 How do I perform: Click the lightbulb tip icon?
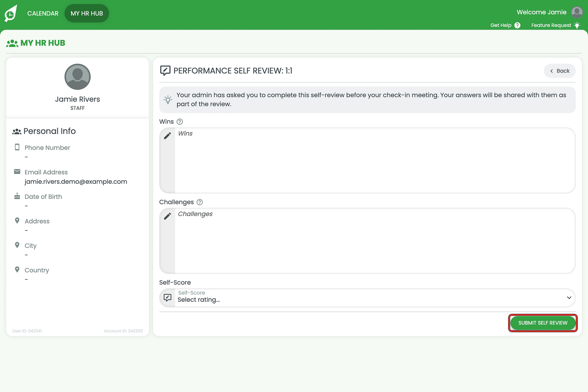168,100
